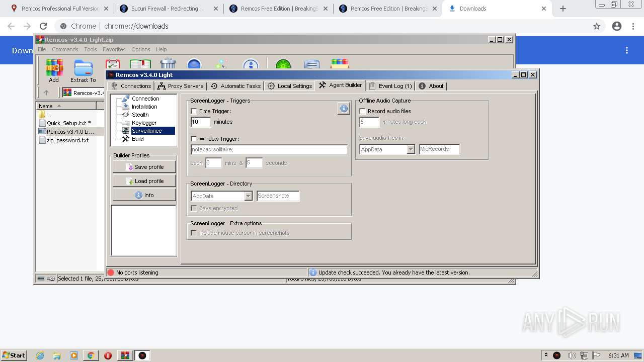
Task: Open Windows Explorer folder from taskbar
Action: (x=57, y=355)
